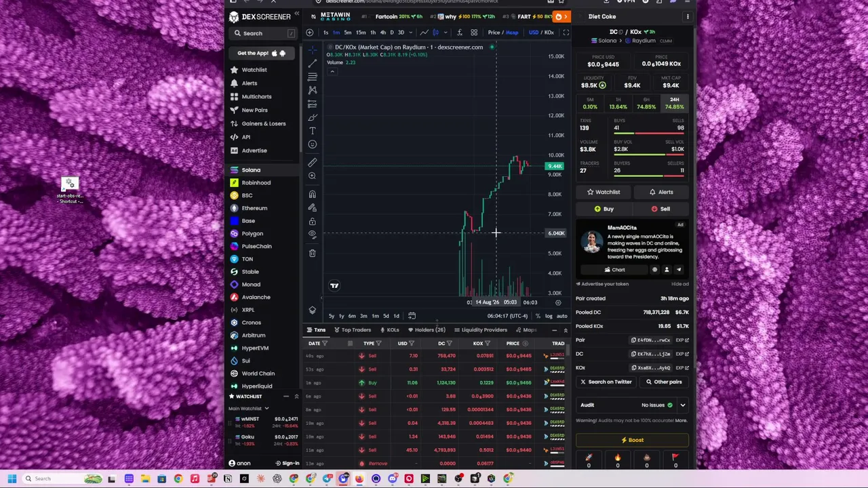Select candlestick chart type icon
Image resolution: width=868 pixels, height=488 pixels.
coord(435,33)
